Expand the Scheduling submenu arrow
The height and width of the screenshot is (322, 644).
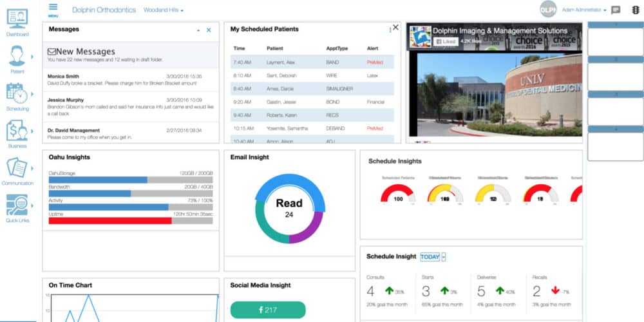pos(32,94)
